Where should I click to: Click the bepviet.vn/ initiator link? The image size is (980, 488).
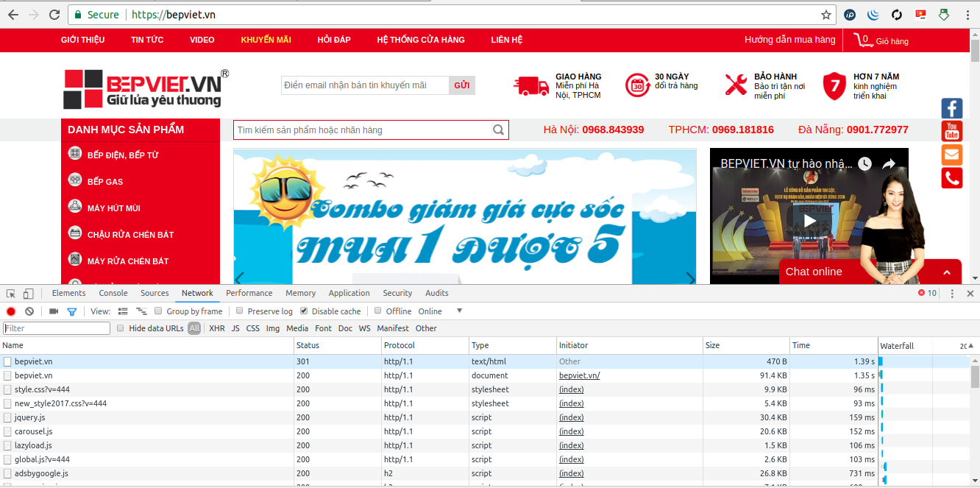[x=579, y=375]
